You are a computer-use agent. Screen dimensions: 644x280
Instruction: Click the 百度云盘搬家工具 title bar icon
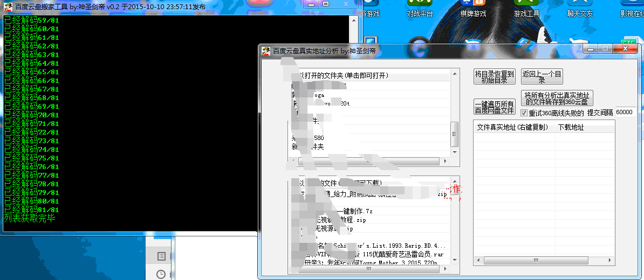(x=8, y=6)
